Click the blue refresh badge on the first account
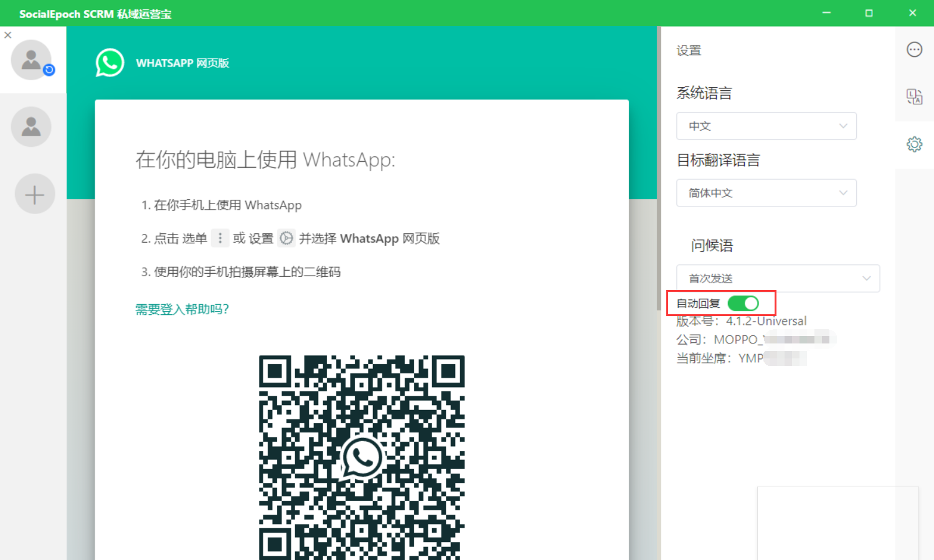This screenshot has width=934, height=560. [49, 70]
